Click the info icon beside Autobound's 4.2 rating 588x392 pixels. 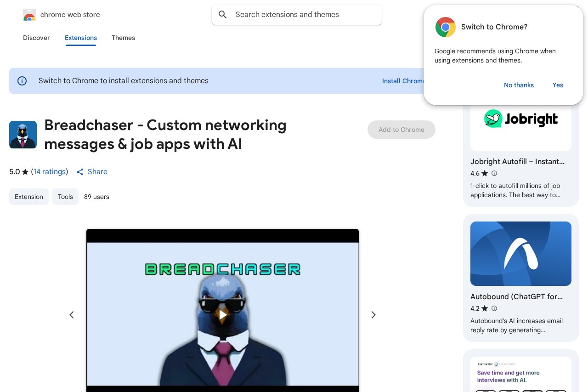tap(494, 308)
